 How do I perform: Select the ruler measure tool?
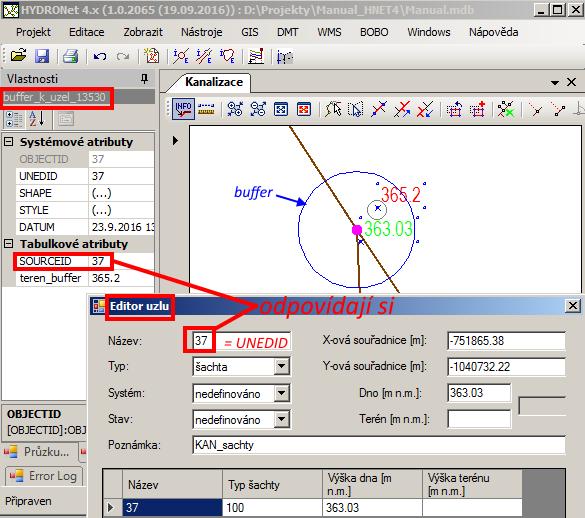tap(206, 109)
